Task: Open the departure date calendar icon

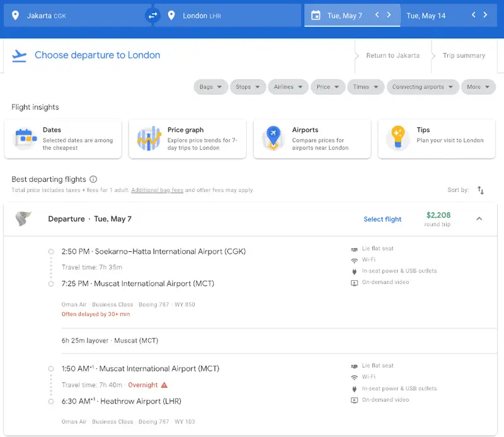Action: point(316,15)
